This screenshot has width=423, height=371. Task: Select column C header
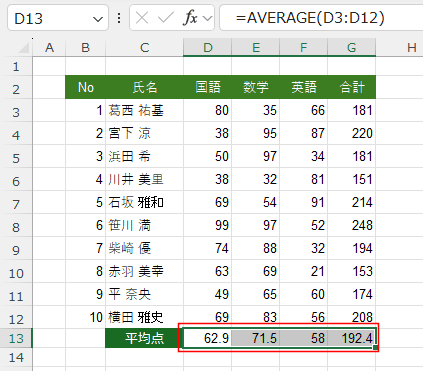(144, 48)
